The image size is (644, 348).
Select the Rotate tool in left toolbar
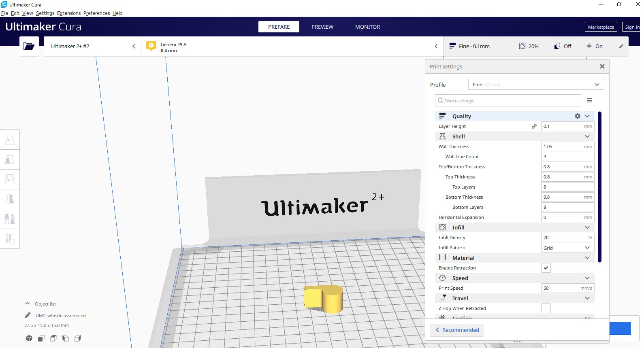pyautogui.click(x=10, y=179)
